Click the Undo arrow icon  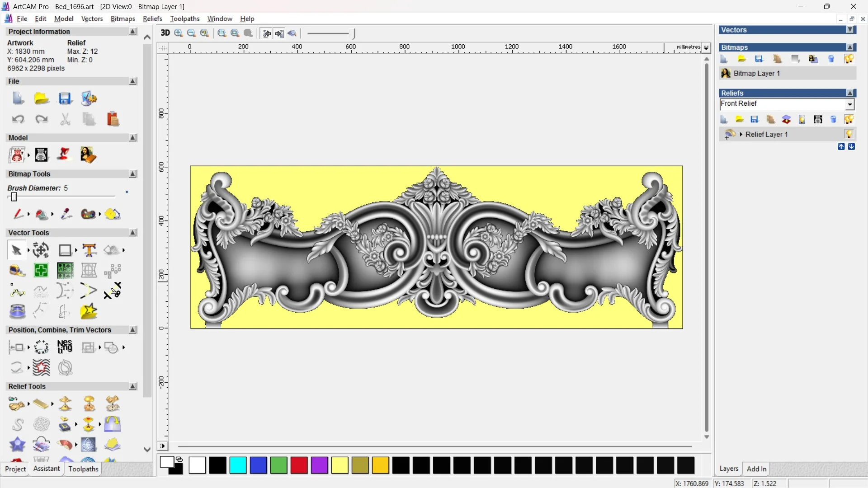click(x=18, y=119)
